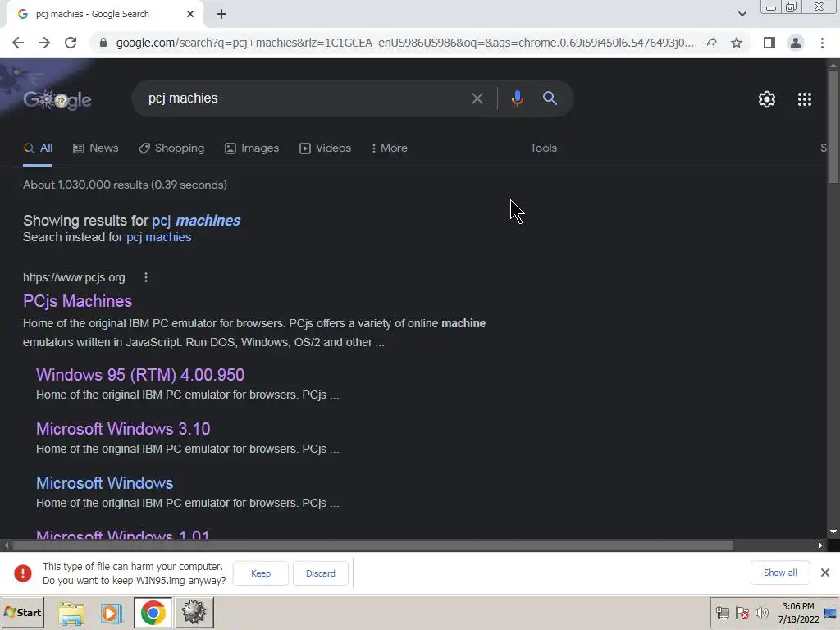
Task: Click into the search input field
Action: point(305,98)
